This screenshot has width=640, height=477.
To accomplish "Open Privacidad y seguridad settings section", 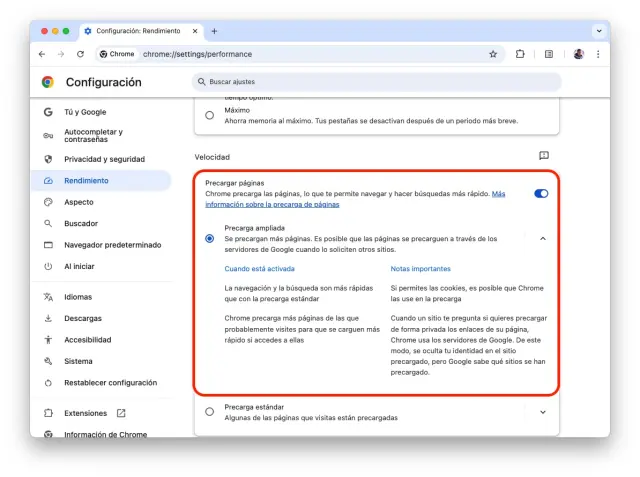I will point(104,159).
